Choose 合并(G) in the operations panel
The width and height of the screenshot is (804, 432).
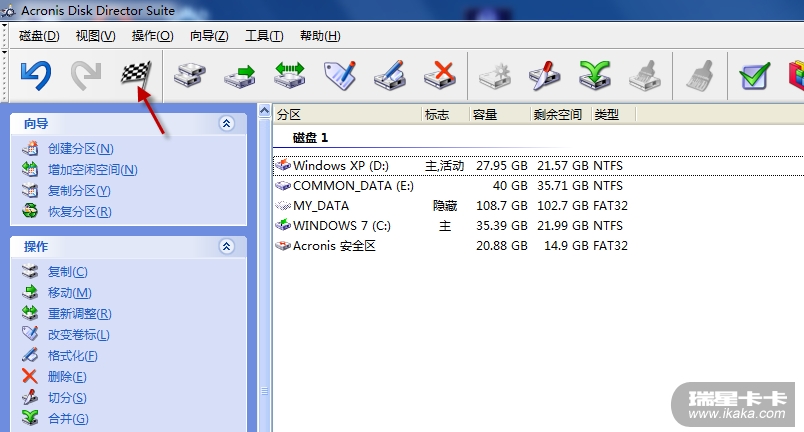pyautogui.click(x=68, y=419)
